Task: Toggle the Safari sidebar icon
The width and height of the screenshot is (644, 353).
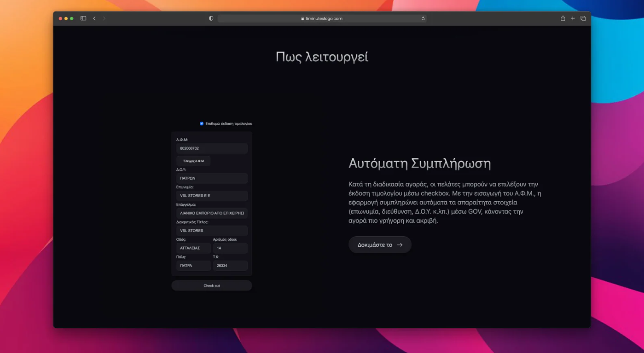Action: click(x=83, y=18)
